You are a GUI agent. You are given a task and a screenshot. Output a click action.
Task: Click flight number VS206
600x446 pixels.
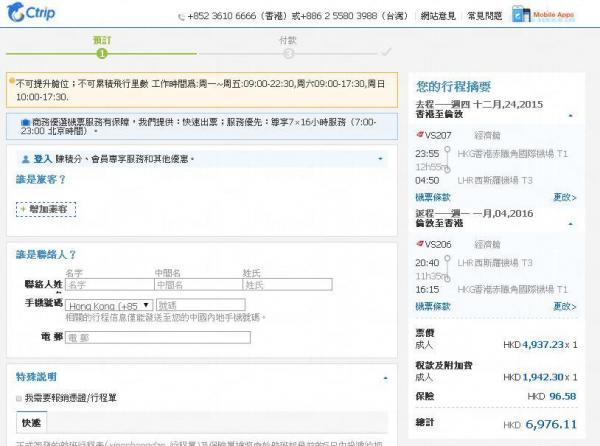click(x=438, y=244)
